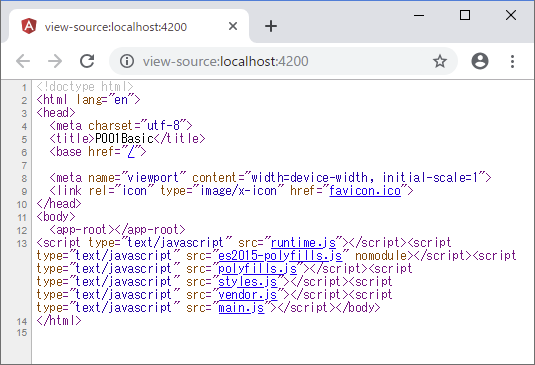The width and height of the screenshot is (535, 365).
Task: Open the favicon.ico link
Action: coord(365,191)
